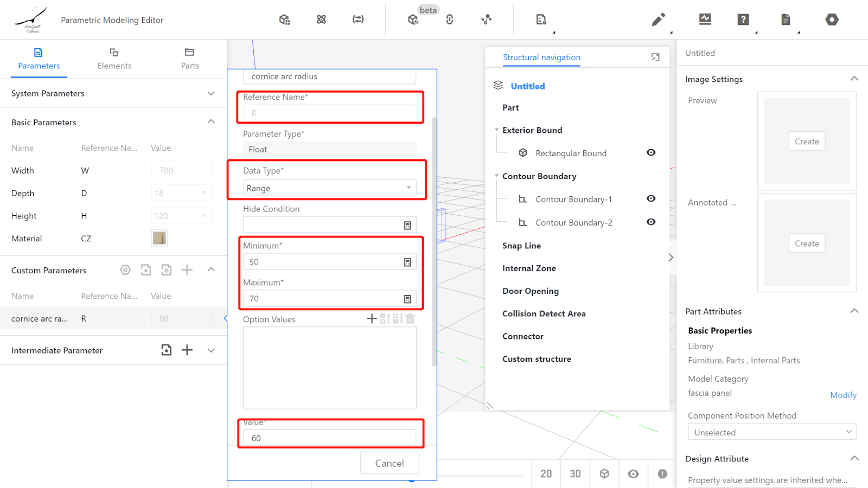Open calculator icon in Minimum field
The image size is (868, 488).
[407, 262]
